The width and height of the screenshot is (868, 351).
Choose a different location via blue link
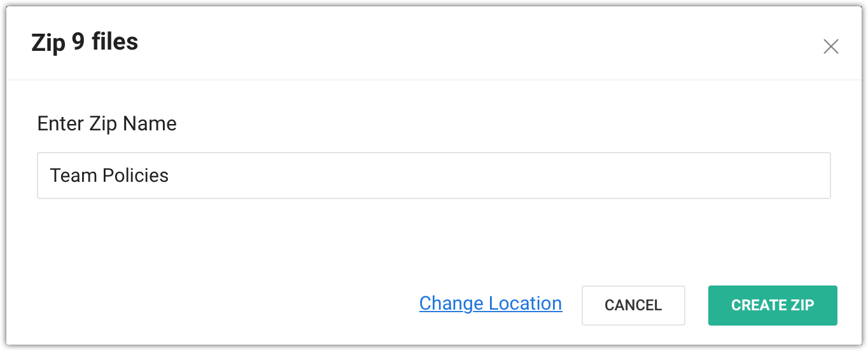[491, 303]
